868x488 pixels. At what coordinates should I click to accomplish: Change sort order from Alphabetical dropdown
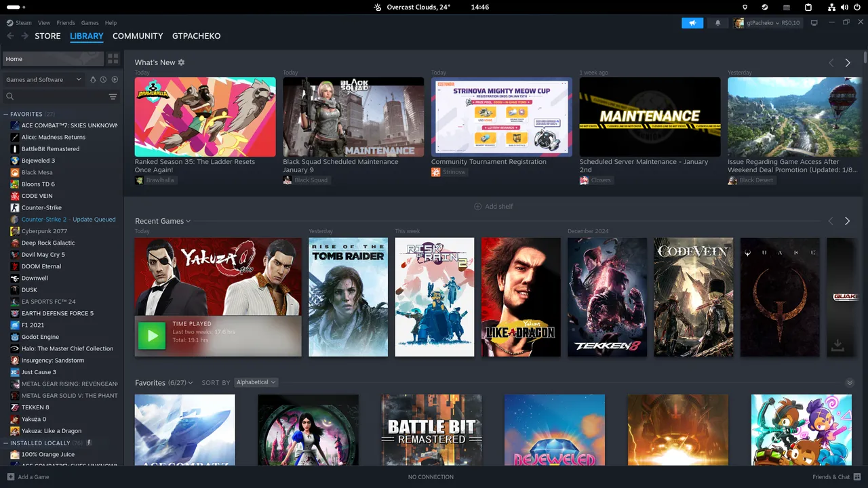[256, 382]
